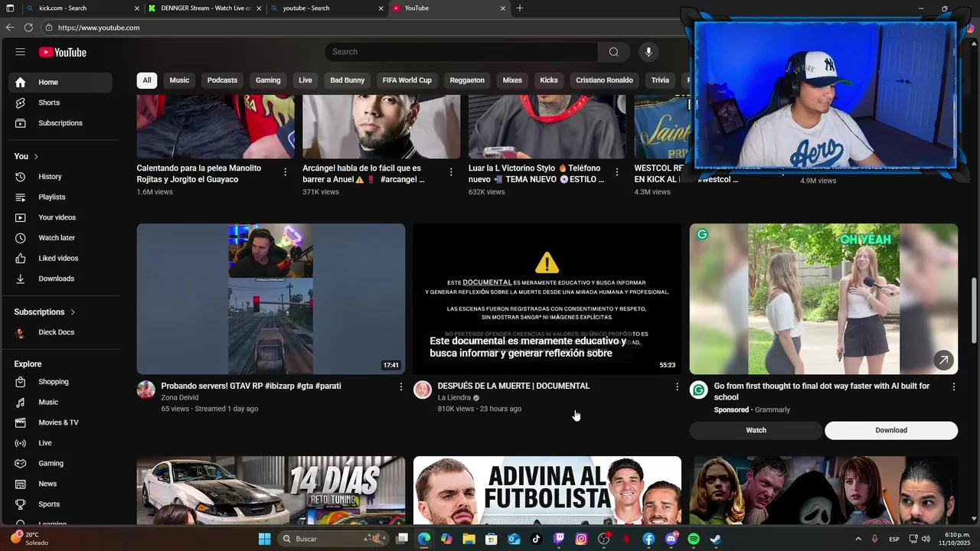
Task: Open the La Liendra channel avatar
Action: [x=423, y=390]
